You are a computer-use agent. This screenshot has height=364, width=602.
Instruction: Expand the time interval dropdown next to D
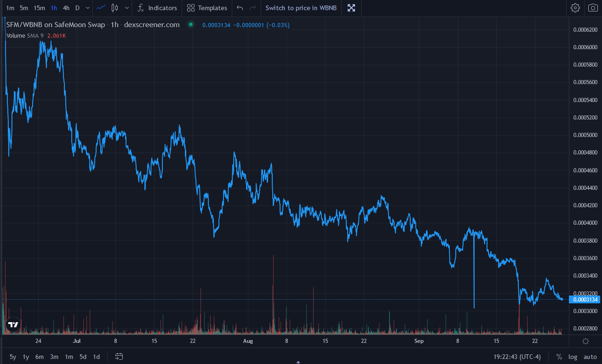[x=87, y=8]
